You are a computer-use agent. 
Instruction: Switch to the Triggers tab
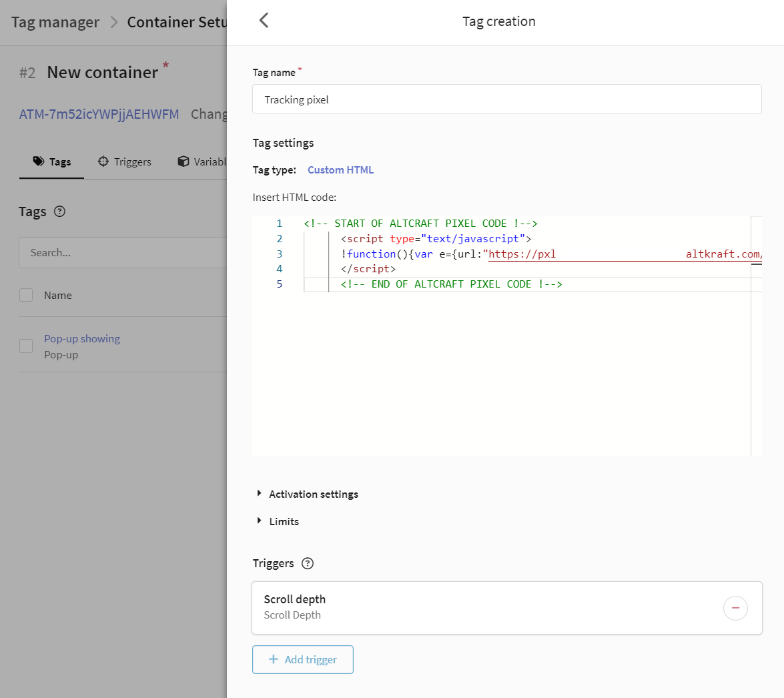[125, 161]
